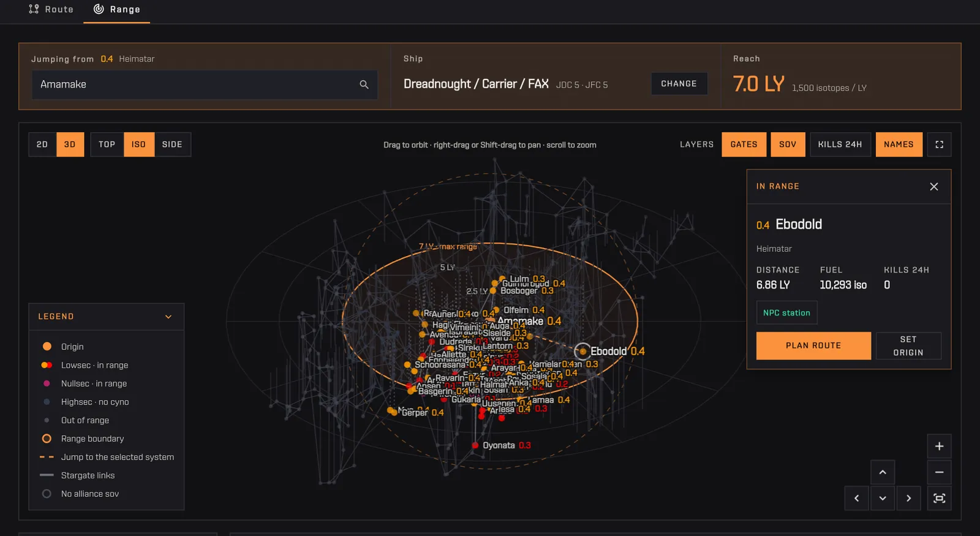Select the Range tab
Screen dimensions: 980x536
coord(116,9)
